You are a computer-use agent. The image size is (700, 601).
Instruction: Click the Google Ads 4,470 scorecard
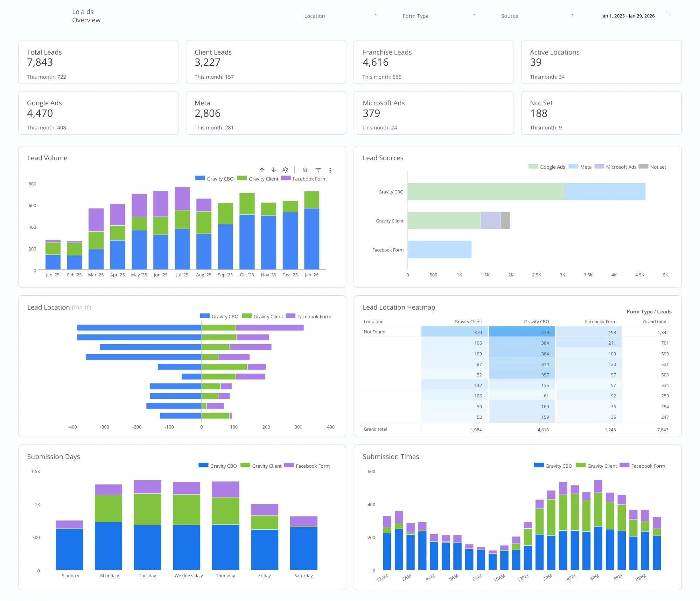98,113
